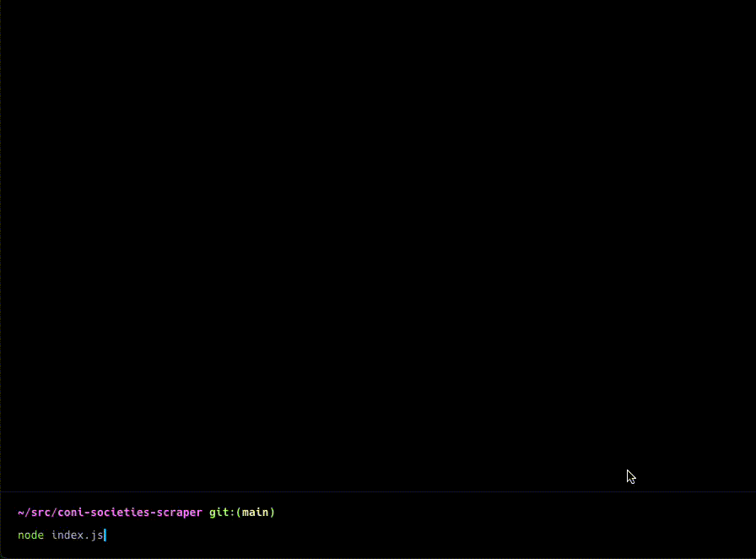Select the "src" segment of the path
Image resolution: width=756 pixels, height=559 pixels.
[x=40, y=513]
